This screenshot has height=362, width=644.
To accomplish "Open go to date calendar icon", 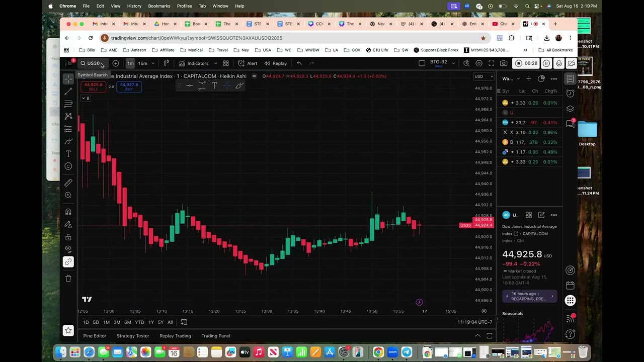I will coord(184,322).
